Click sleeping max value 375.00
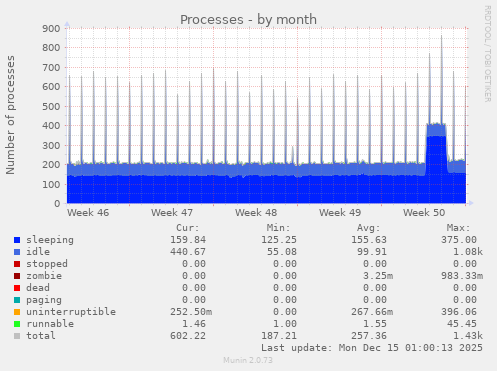This screenshot has height=371, width=497. pyautogui.click(x=459, y=240)
